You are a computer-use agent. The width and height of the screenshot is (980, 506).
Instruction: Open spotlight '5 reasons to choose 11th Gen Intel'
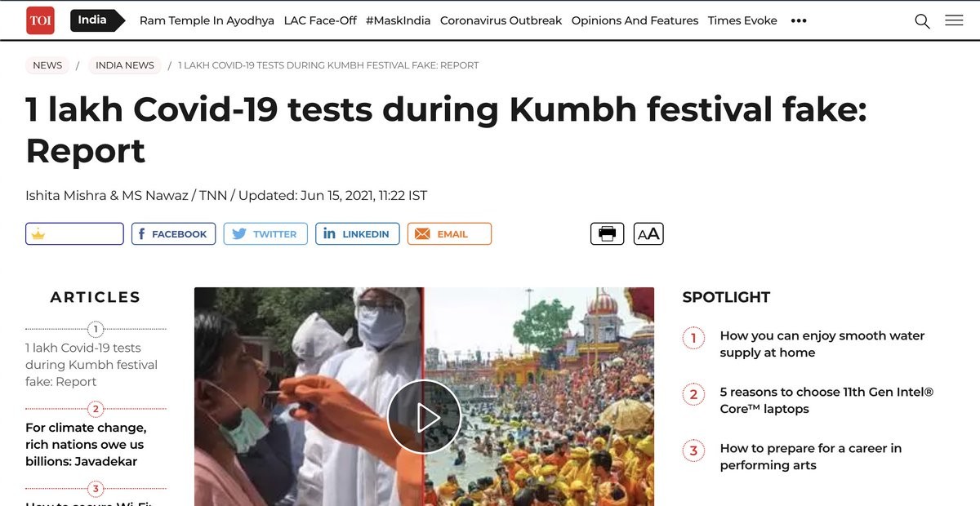click(826, 401)
